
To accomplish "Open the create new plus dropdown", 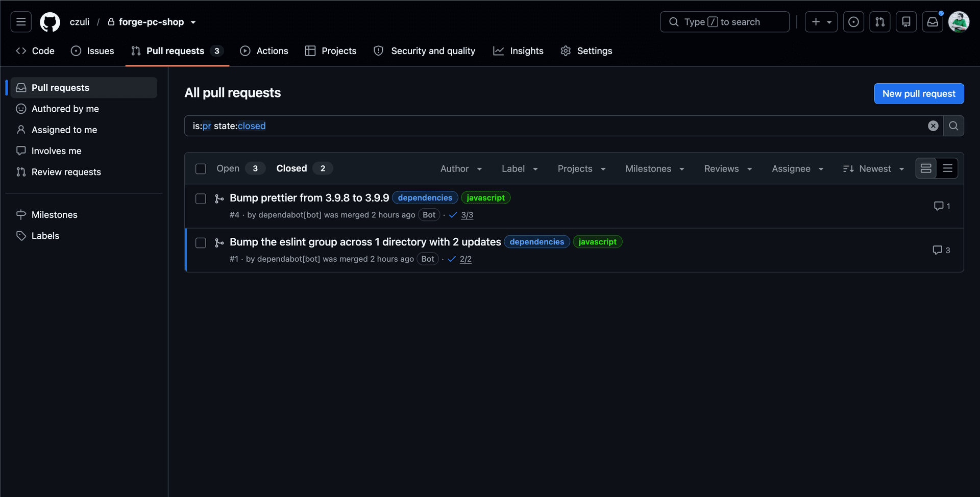I will (x=821, y=22).
